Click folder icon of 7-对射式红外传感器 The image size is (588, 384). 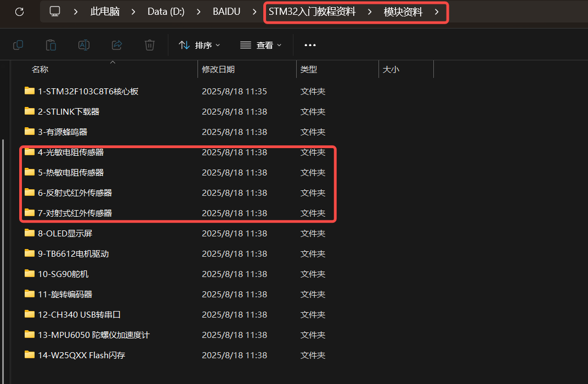[30, 212]
